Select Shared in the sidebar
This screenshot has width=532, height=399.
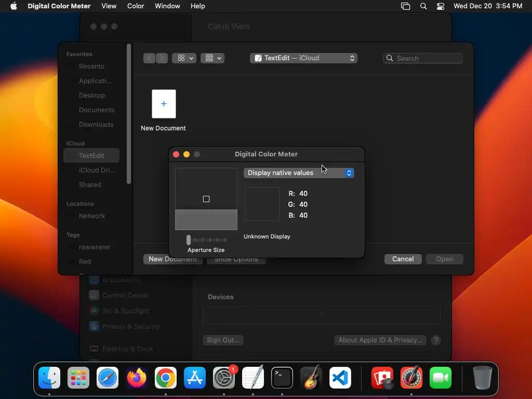[x=91, y=184]
